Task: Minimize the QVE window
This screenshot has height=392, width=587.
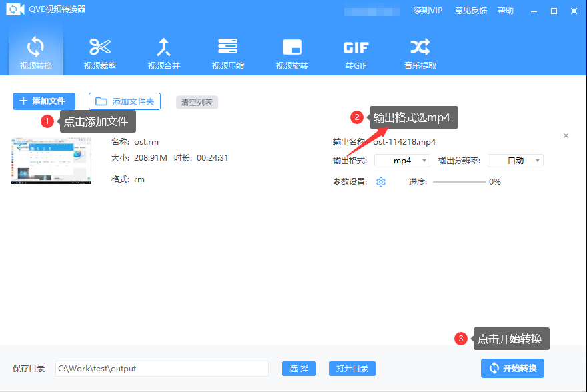Action: pos(534,11)
